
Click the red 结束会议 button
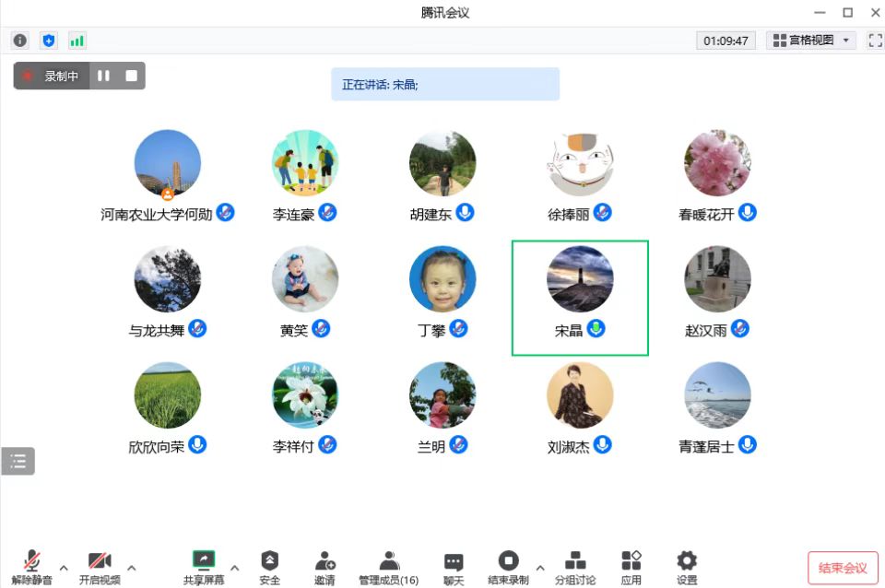point(843,568)
